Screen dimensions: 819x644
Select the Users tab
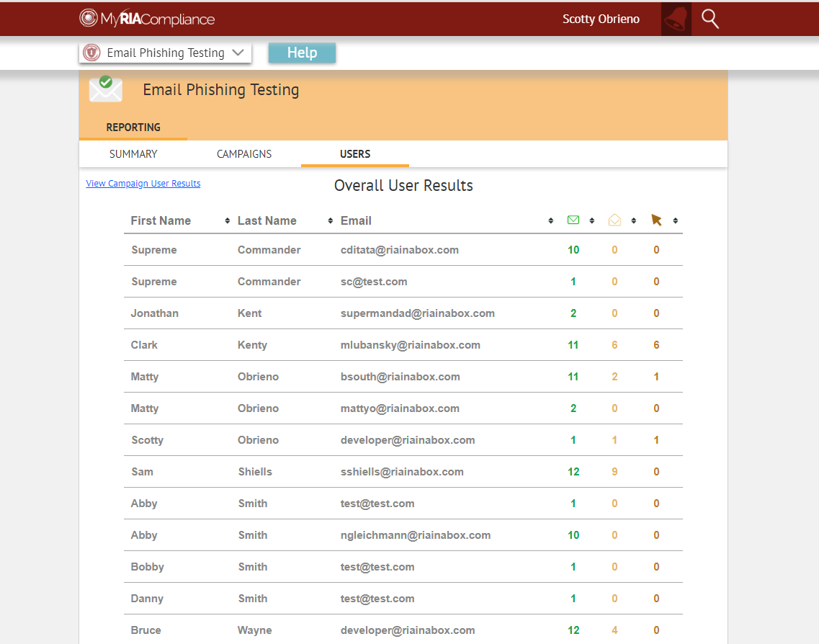pos(355,154)
